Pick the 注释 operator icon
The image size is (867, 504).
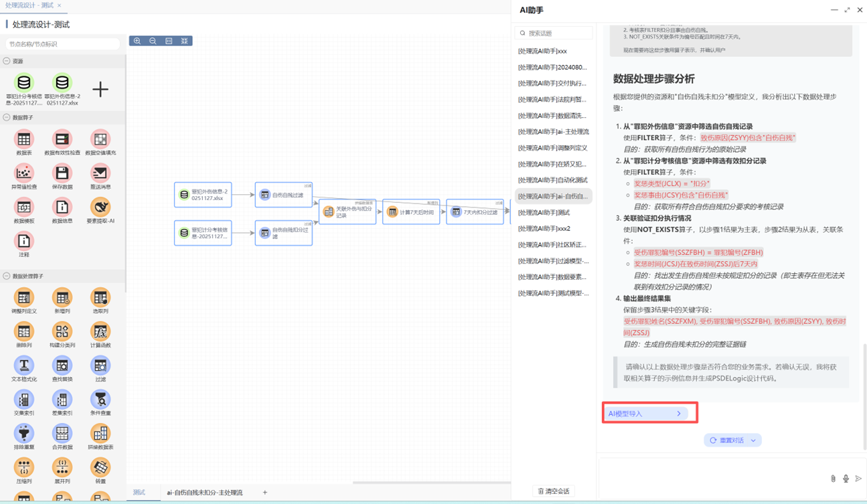click(x=24, y=242)
